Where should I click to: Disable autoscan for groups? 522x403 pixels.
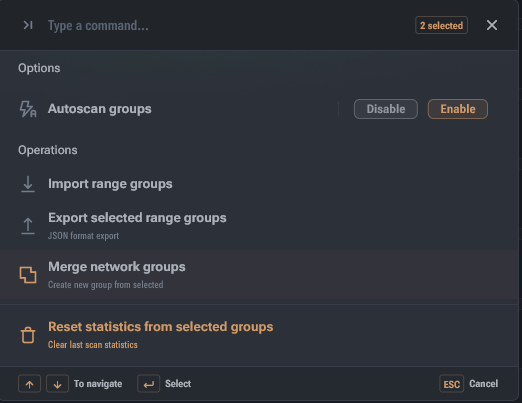(386, 109)
